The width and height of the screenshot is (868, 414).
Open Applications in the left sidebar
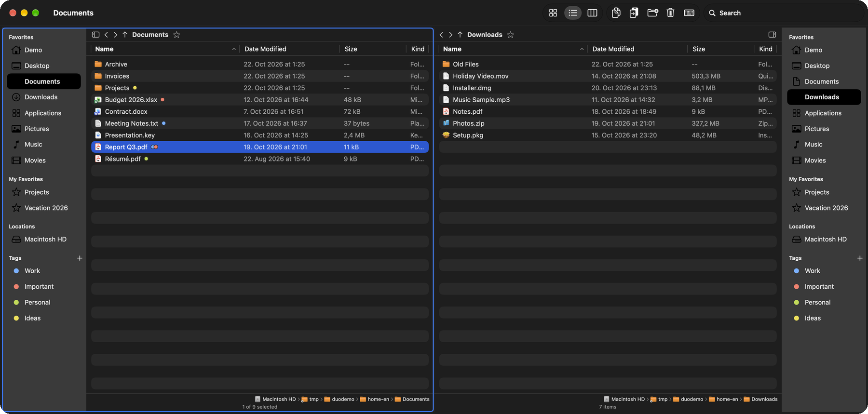[44, 113]
